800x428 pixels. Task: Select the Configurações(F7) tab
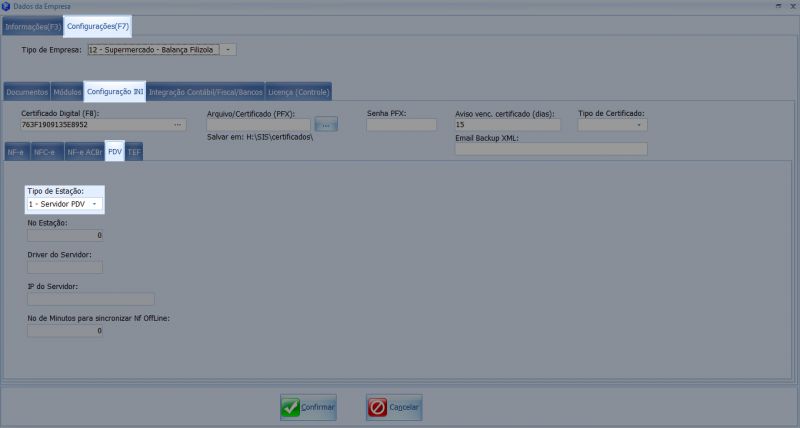click(98, 25)
